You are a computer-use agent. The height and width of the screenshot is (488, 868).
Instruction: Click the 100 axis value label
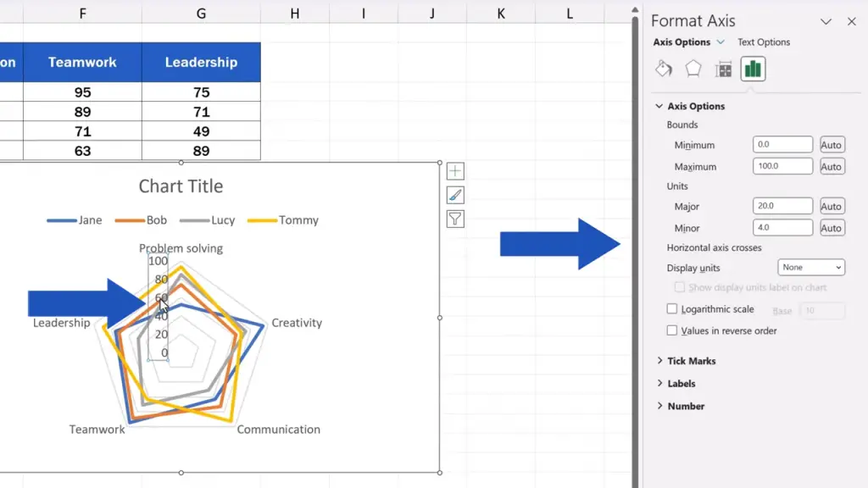[158, 261]
